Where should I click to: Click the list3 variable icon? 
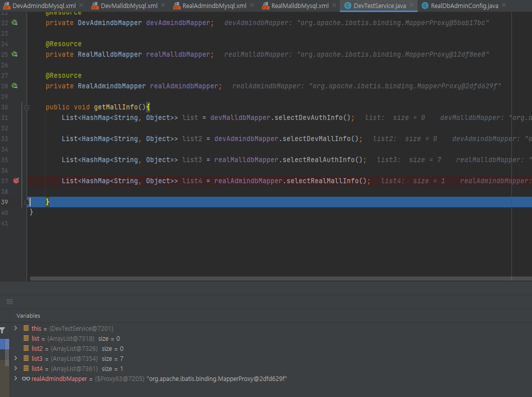pyautogui.click(x=26, y=358)
